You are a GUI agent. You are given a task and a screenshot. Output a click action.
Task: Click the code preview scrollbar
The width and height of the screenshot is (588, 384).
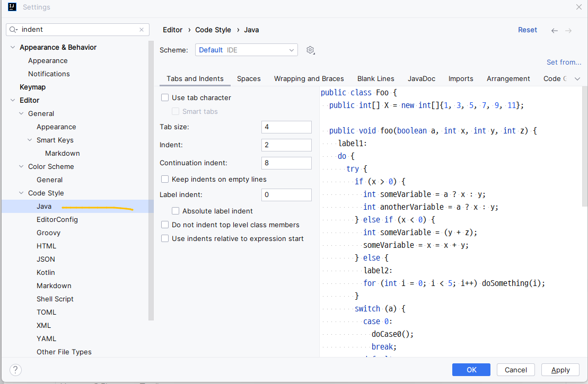pyautogui.click(x=585, y=146)
